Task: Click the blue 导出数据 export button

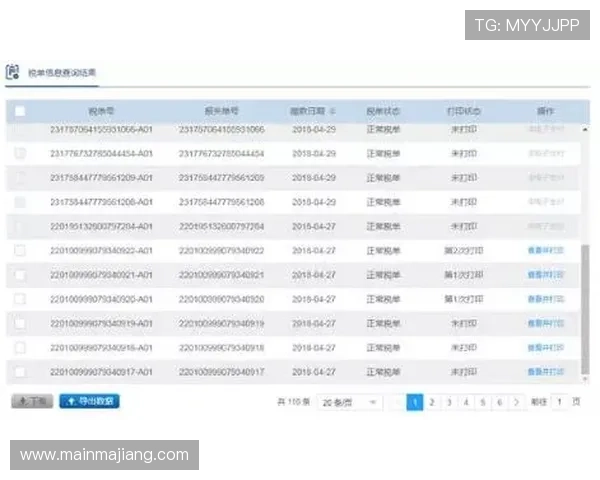Action: pos(90,401)
